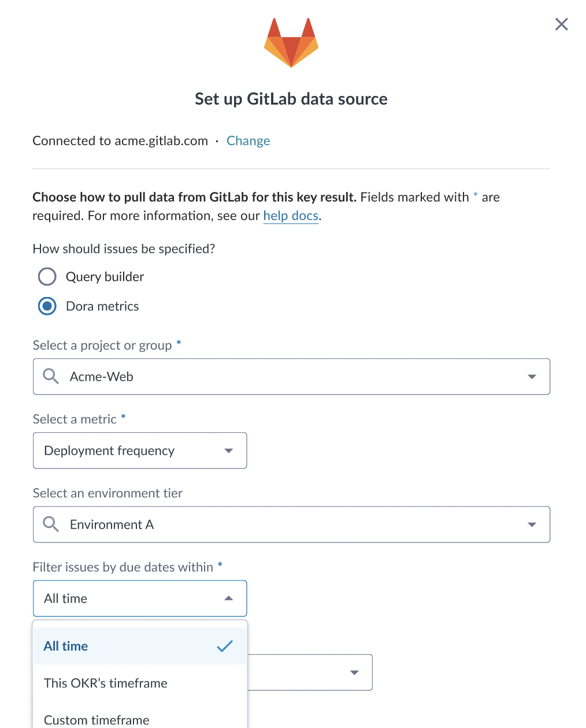Click the checkmark beside All time option
Viewport: 586px width, 728px height.
tap(225, 646)
